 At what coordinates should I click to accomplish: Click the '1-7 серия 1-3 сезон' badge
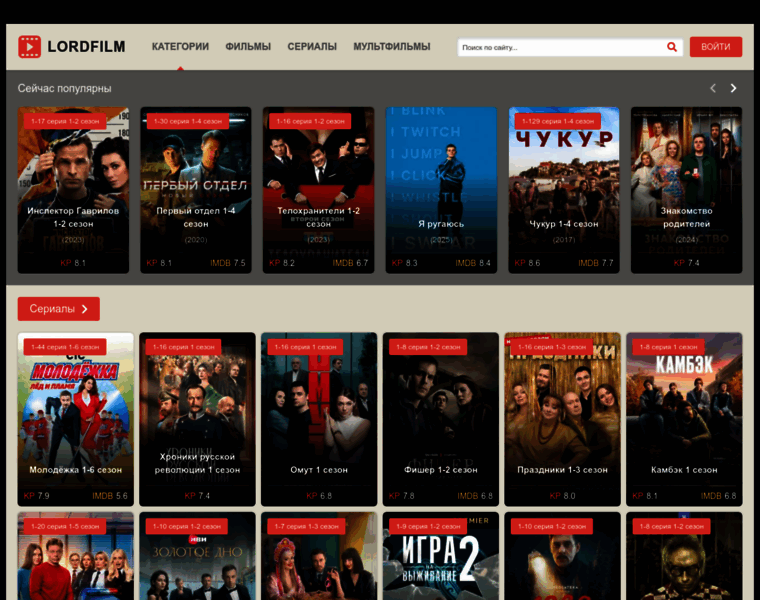[306, 526]
